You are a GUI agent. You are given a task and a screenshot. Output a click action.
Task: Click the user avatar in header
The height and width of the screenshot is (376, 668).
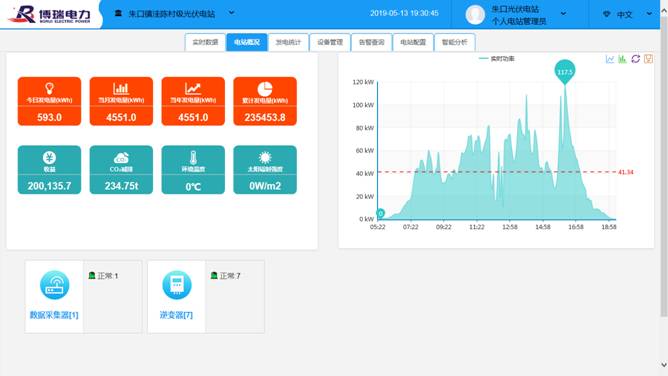(x=475, y=14)
